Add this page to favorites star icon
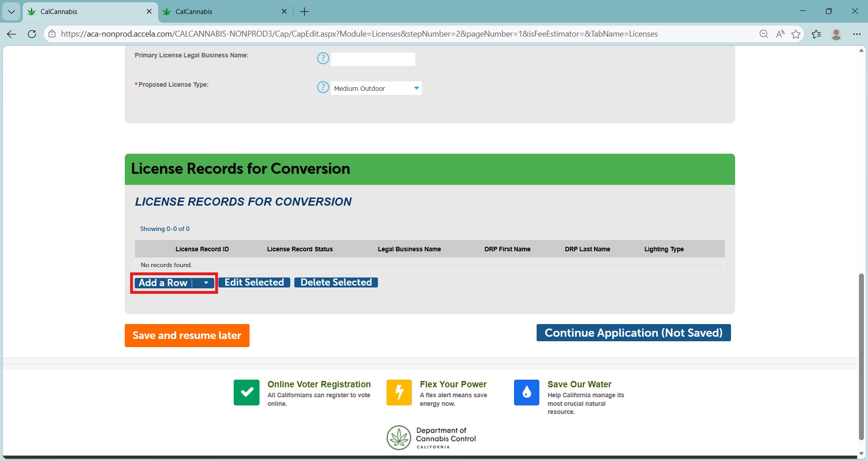868x461 pixels. click(796, 34)
